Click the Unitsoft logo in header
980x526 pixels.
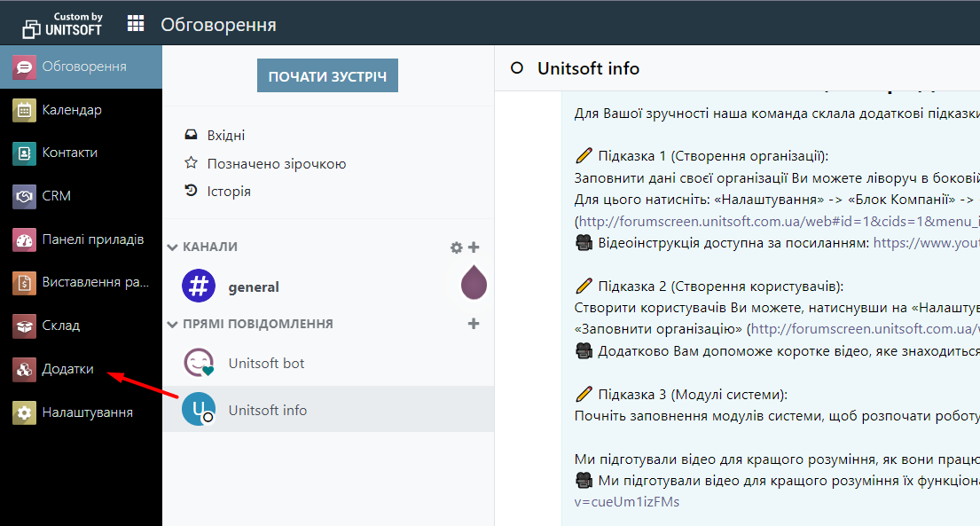62,24
